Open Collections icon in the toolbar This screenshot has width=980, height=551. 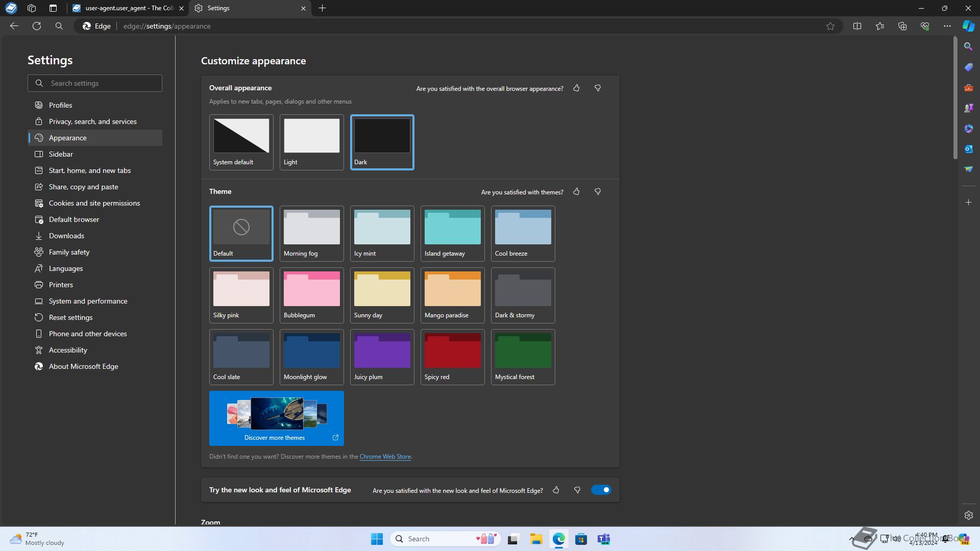point(902,26)
